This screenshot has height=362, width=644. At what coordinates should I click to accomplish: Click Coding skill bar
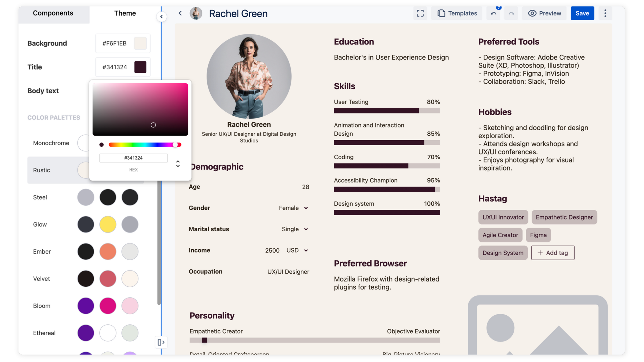point(387,166)
